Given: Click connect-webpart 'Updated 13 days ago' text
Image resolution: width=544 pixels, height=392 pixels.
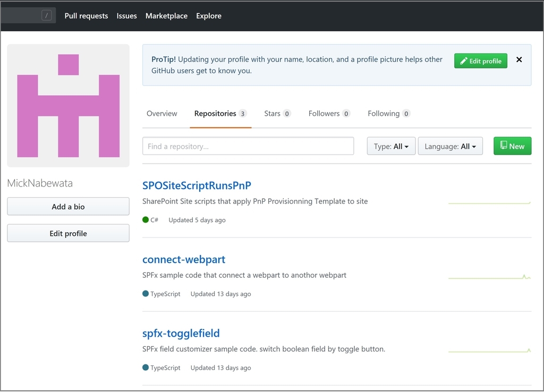Looking at the screenshot, I should 220,294.
